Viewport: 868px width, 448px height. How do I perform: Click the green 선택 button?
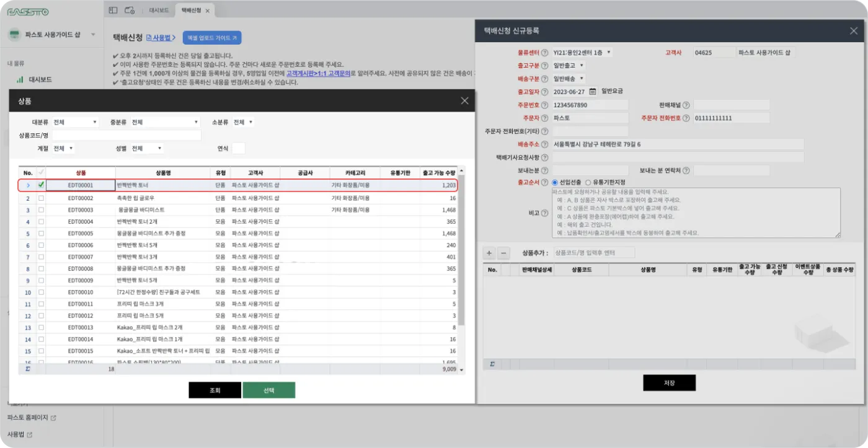click(x=269, y=390)
